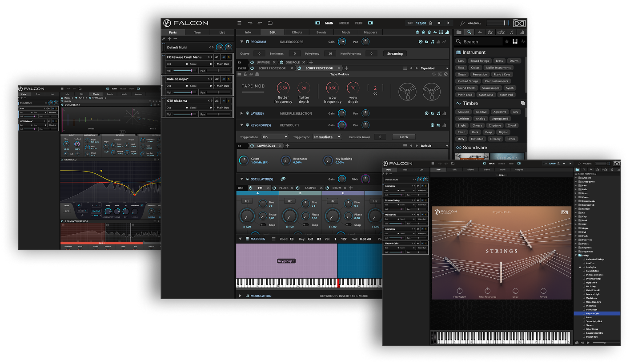Screen dimensions: 630x364
Task: Click the Polyphony value field showing 16
Action: pyautogui.click(x=329, y=54)
